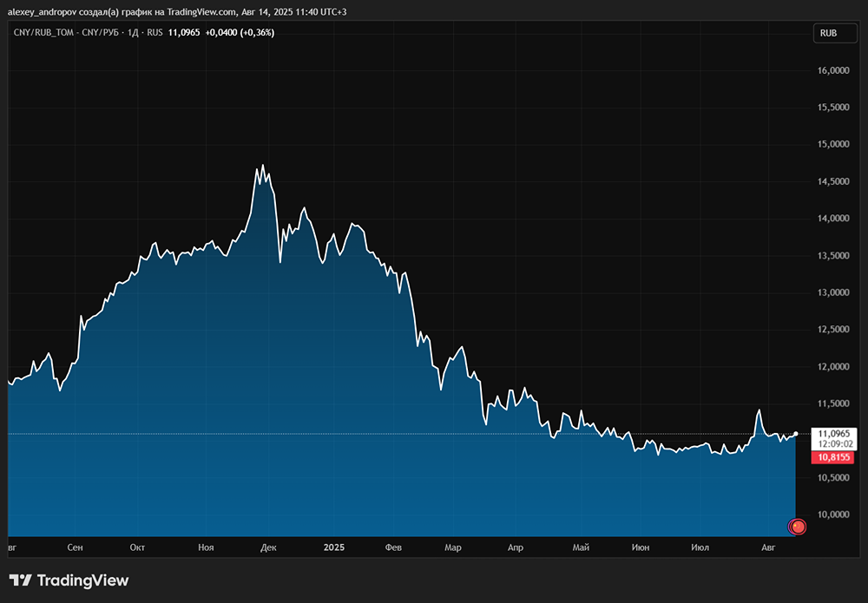Screen dimensions: 868x603
Task: Click the +0,0400 (+0,36%) change value
Action: coord(240,33)
